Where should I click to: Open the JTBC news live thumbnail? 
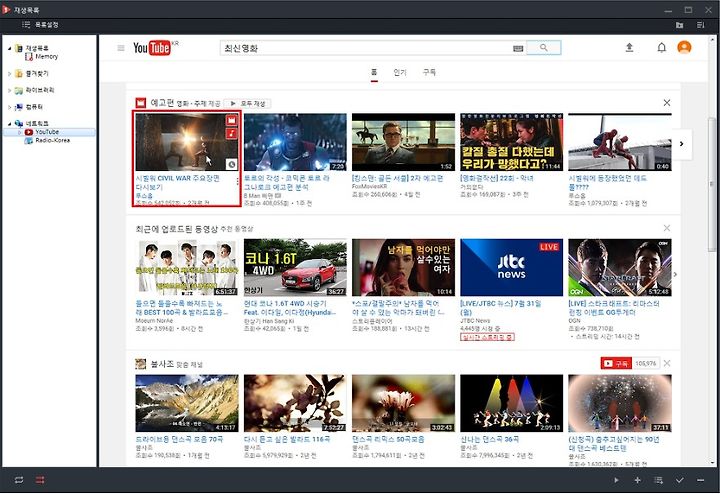512,267
